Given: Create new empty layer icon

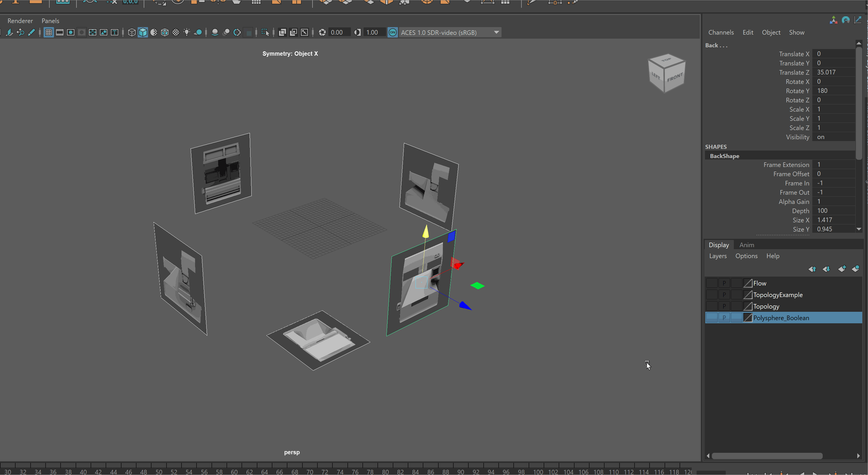Looking at the screenshot, I should [x=841, y=269].
